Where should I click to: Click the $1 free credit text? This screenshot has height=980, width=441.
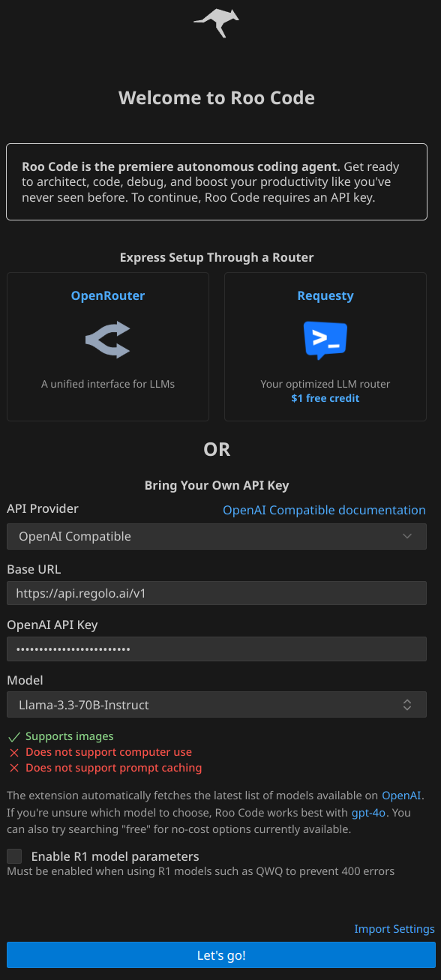tap(325, 398)
